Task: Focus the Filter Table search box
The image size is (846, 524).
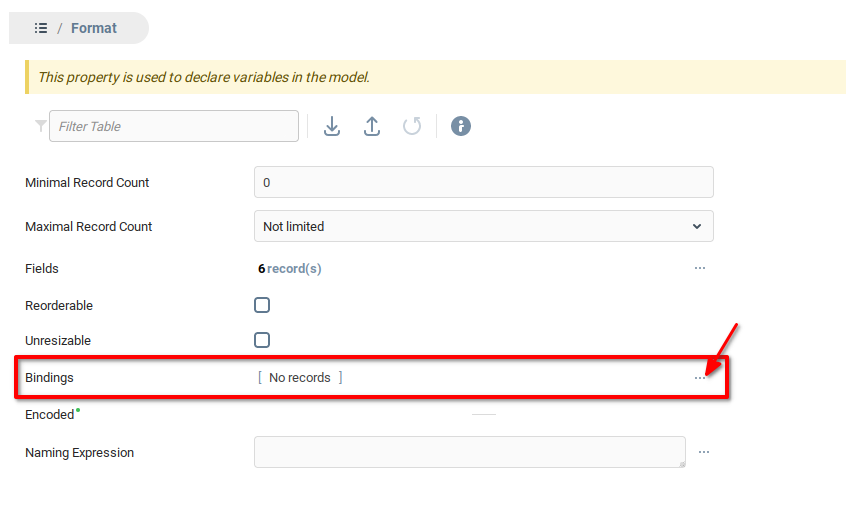Action: [174, 126]
